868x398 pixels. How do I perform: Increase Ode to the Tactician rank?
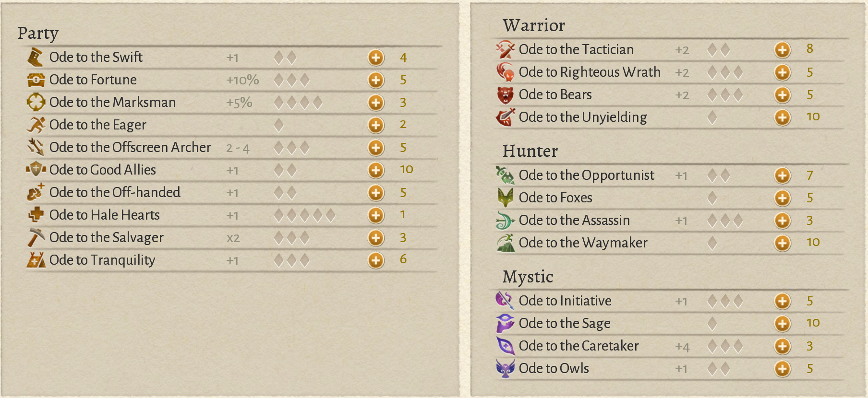pyautogui.click(x=783, y=49)
